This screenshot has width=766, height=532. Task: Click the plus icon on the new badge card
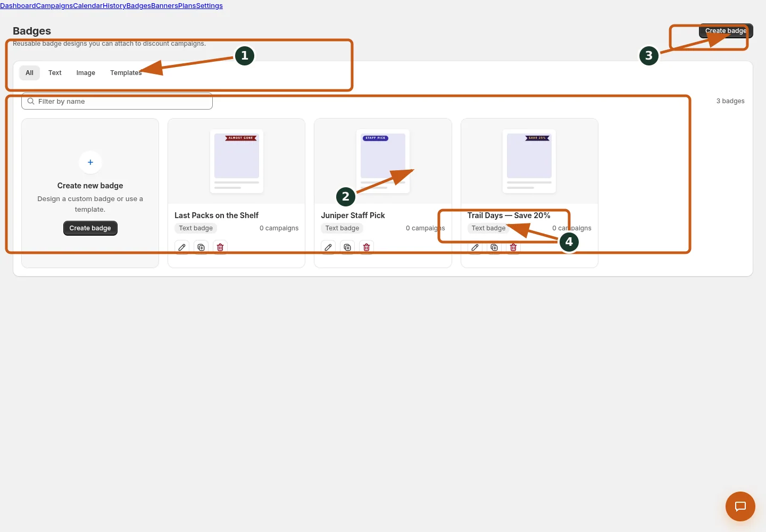click(x=90, y=162)
